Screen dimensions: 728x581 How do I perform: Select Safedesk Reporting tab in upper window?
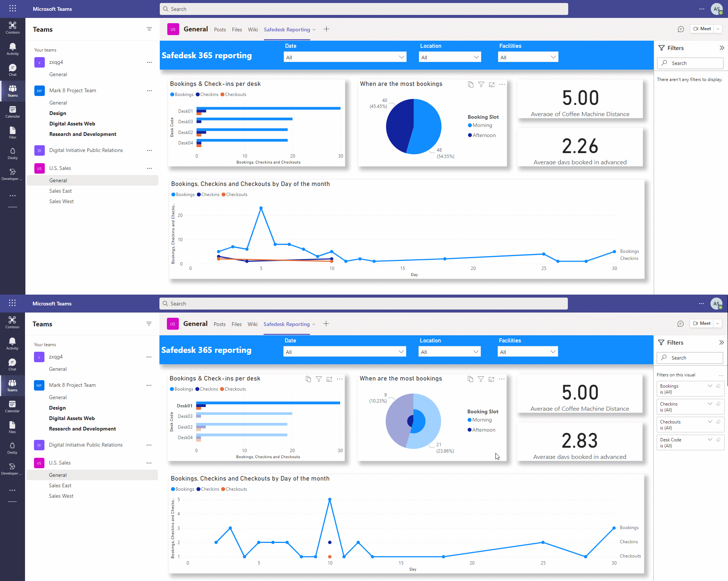click(x=287, y=29)
